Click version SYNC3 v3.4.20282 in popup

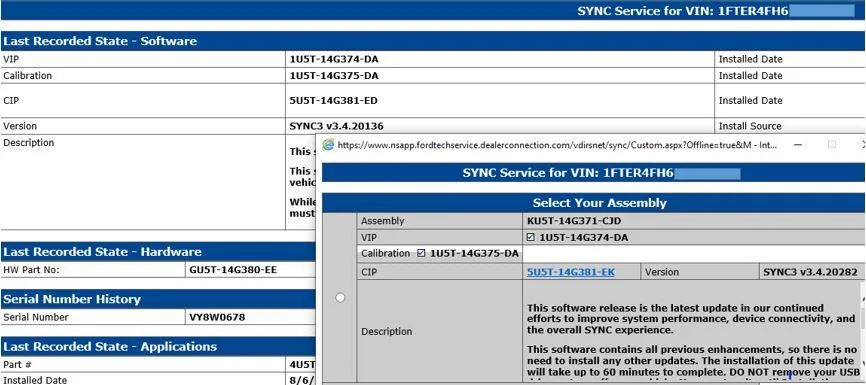(810, 272)
